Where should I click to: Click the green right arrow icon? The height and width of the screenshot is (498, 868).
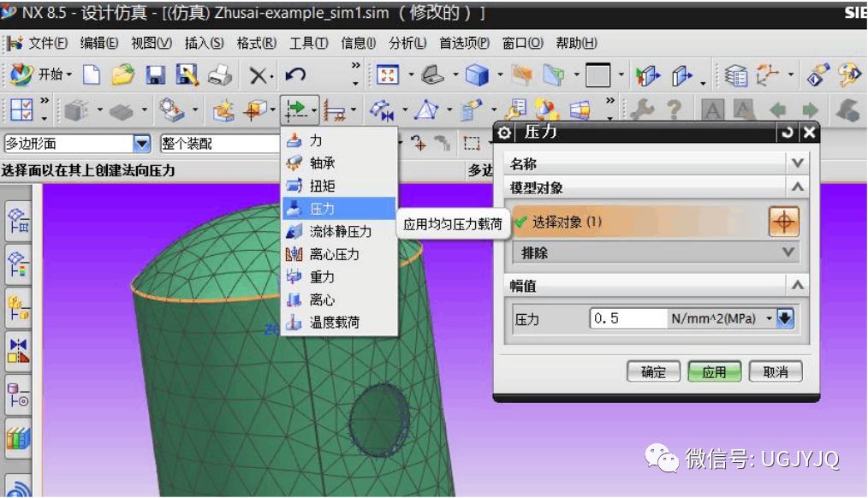[x=810, y=110]
